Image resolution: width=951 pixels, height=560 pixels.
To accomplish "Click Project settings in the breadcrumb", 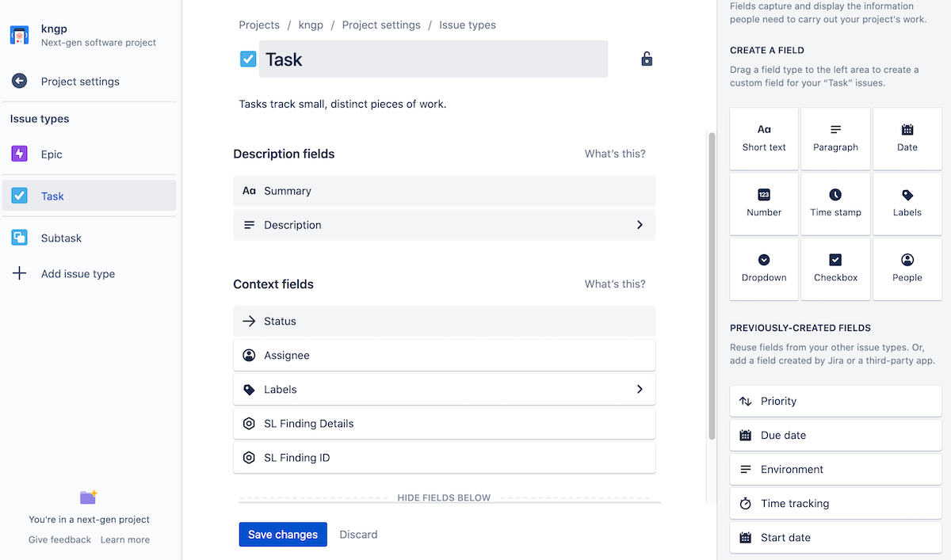I will point(381,25).
